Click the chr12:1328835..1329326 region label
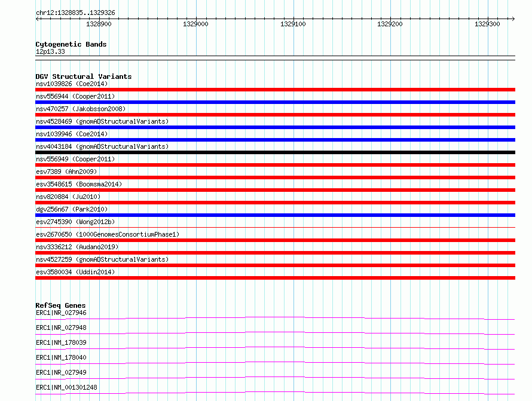This screenshot has height=401, width=532. coord(75,13)
